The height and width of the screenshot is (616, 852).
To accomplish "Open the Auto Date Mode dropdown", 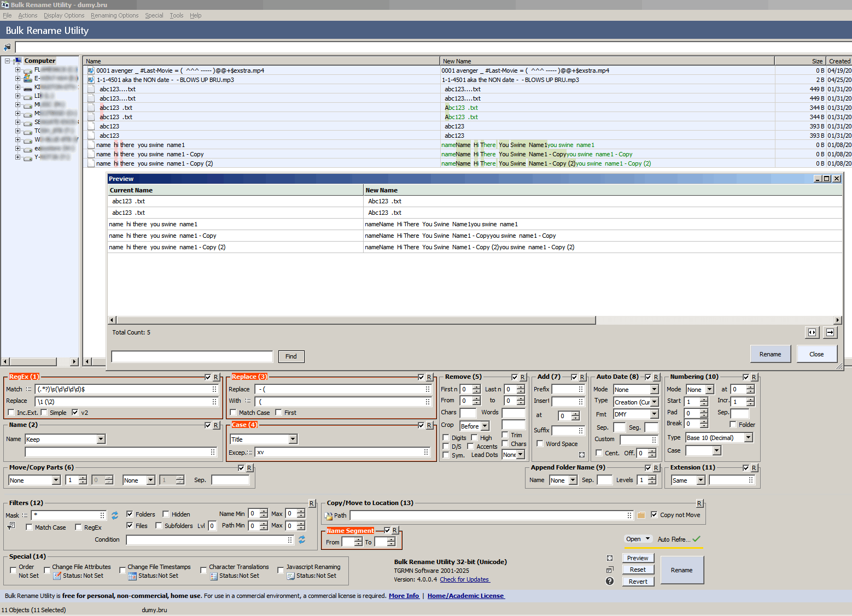I will (655, 390).
